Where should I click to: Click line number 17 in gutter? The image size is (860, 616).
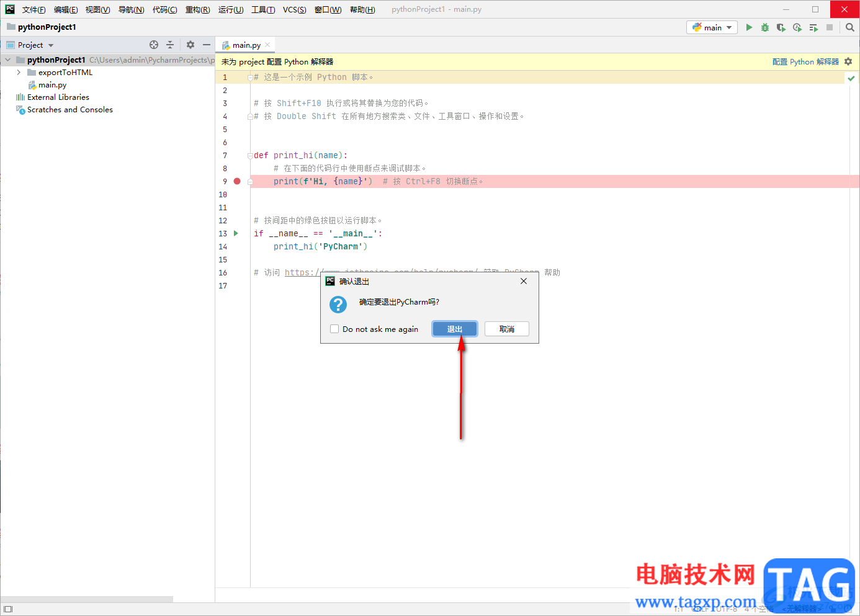(x=223, y=285)
